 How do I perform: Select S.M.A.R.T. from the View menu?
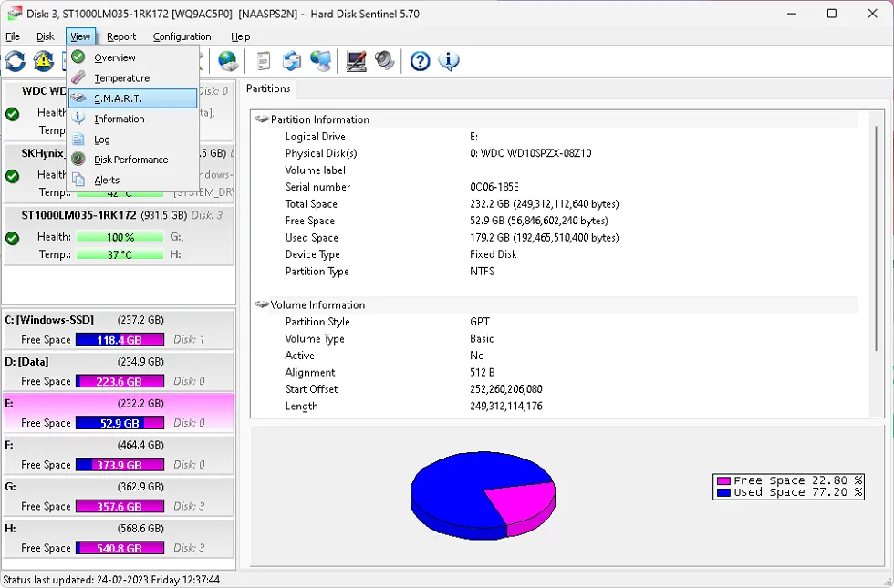[119, 98]
